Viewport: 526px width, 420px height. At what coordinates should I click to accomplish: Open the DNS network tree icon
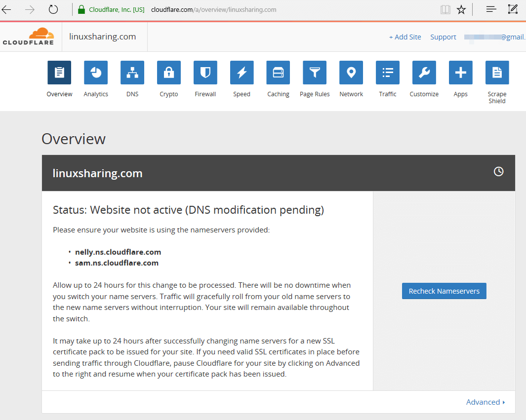click(132, 73)
